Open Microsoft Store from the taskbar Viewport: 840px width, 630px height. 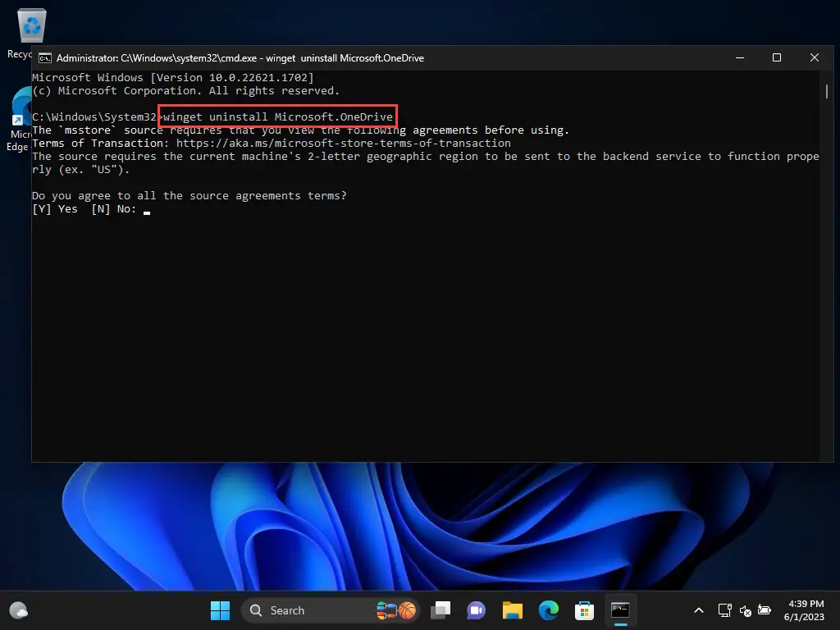[584, 610]
